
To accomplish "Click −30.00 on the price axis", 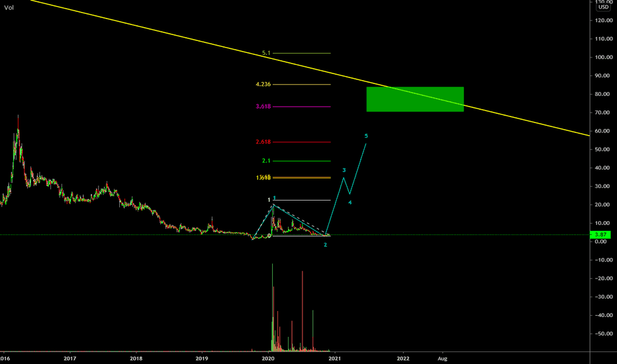I will coord(604,296).
